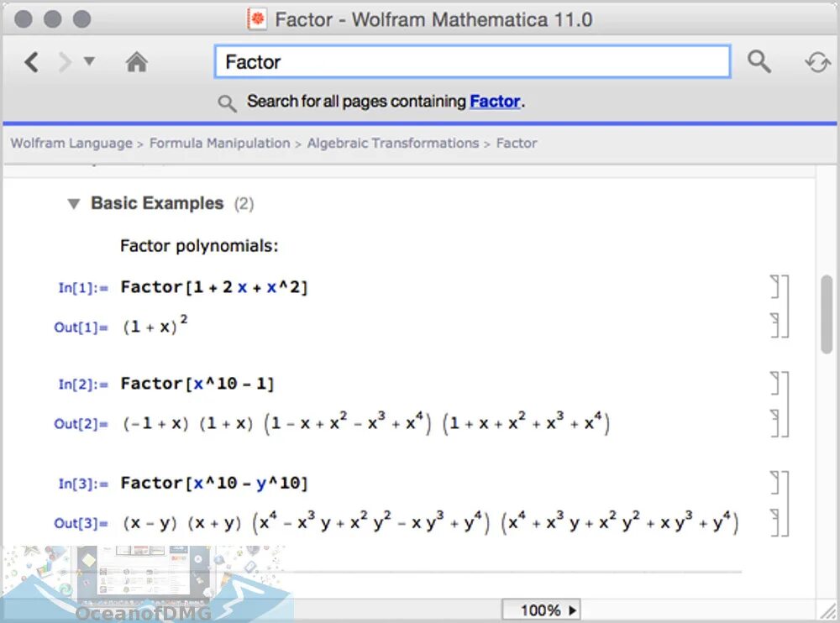Open the 100% zoom dropdown
The height and width of the screenshot is (623, 840).
click(541, 610)
